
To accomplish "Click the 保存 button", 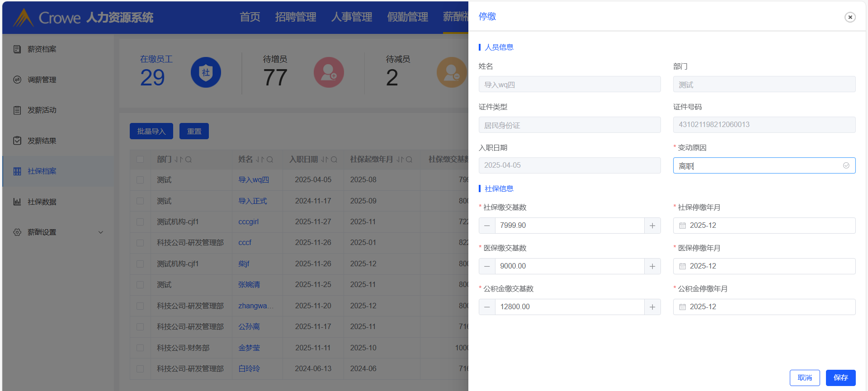I will (x=840, y=378).
